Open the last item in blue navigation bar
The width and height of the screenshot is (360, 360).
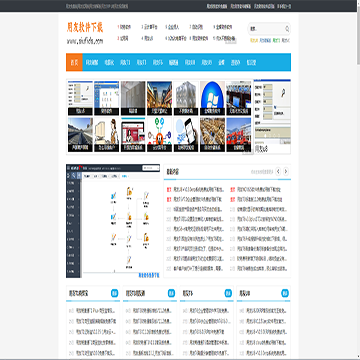(x=251, y=62)
